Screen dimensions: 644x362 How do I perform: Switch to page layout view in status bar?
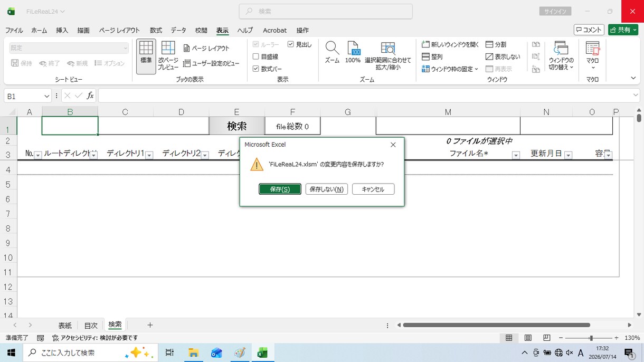[528, 338]
